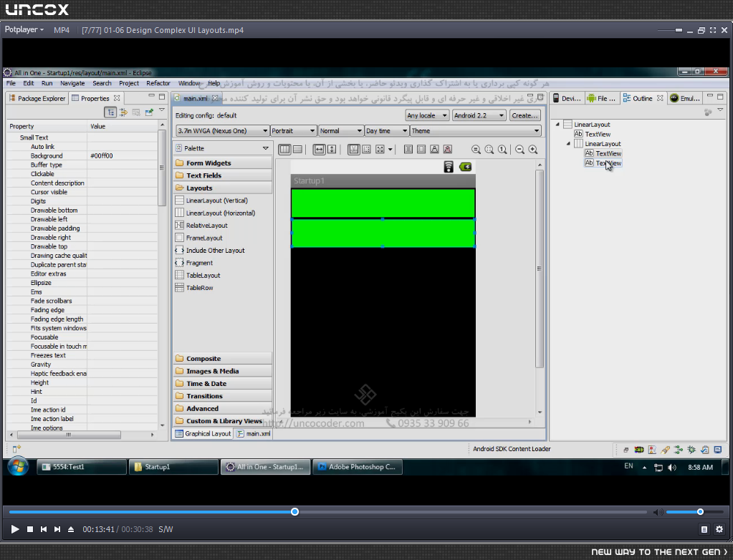Click Play button in PotPlayer
This screenshot has height=560, width=733.
point(15,529)
